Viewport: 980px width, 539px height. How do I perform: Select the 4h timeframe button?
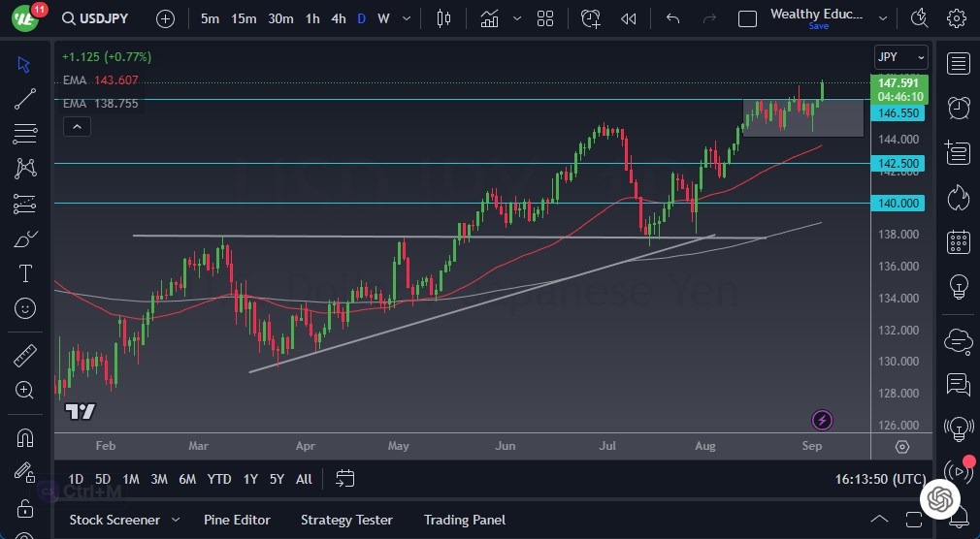coord(338,18)
